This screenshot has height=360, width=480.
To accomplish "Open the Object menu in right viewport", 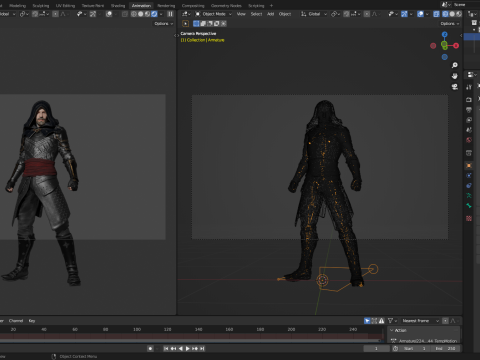I will (x=285, y=14).
